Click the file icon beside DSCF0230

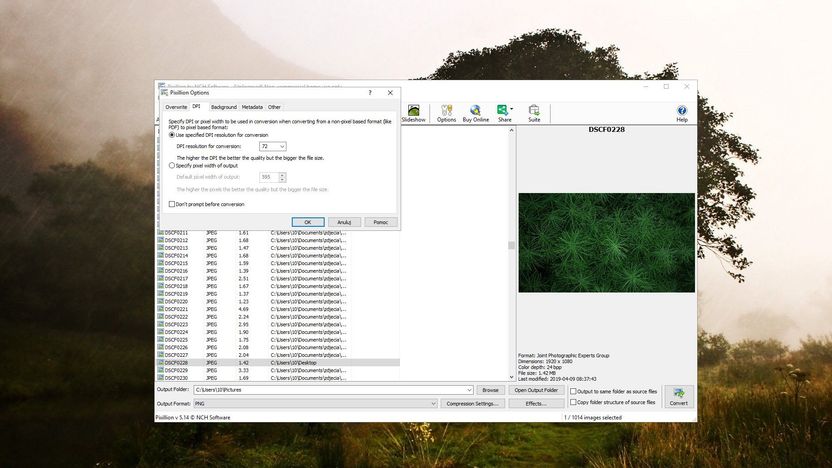(160, 378)
